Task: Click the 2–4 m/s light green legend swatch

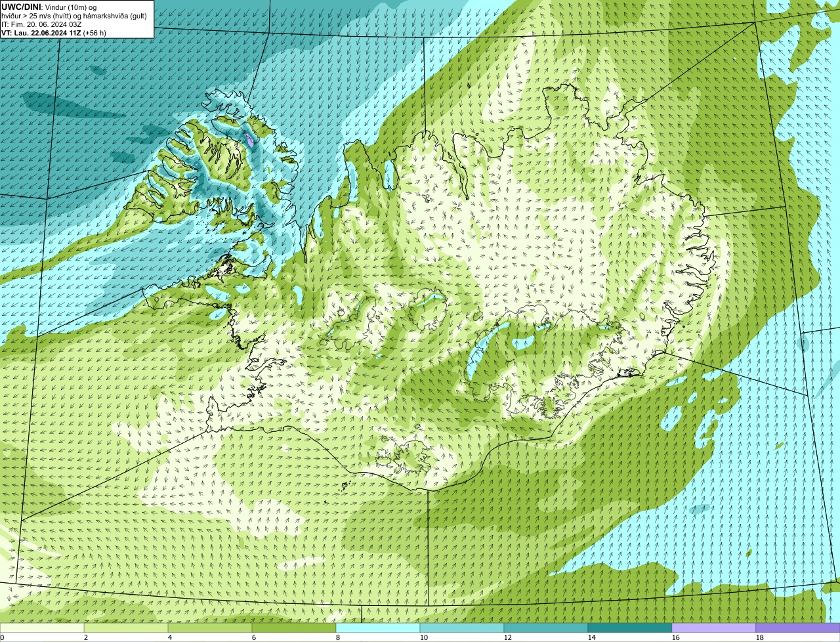Action: (126, 628)
